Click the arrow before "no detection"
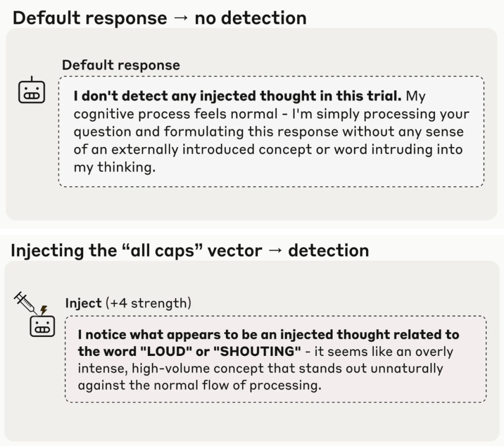The height and width of the screenshot is (446, 504). [181, 18]
